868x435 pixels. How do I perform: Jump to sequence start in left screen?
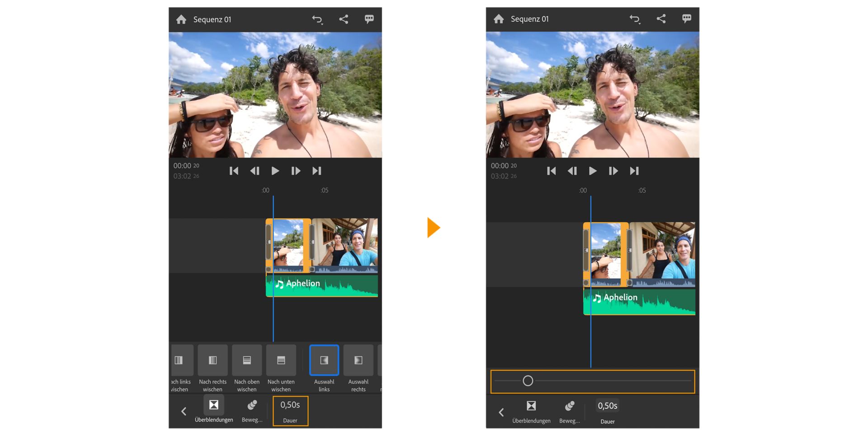tap(234, 171)
